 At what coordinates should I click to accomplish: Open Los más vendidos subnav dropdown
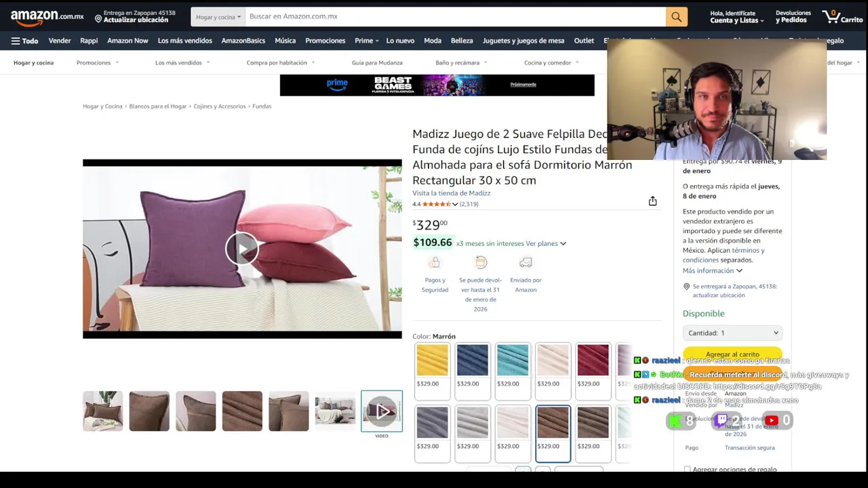(182, 62)
